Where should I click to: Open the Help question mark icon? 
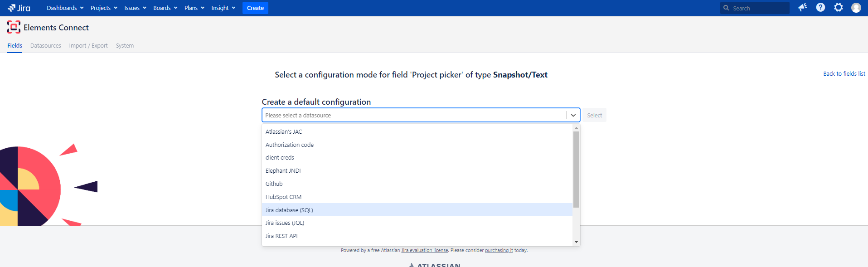pos(820,8)
